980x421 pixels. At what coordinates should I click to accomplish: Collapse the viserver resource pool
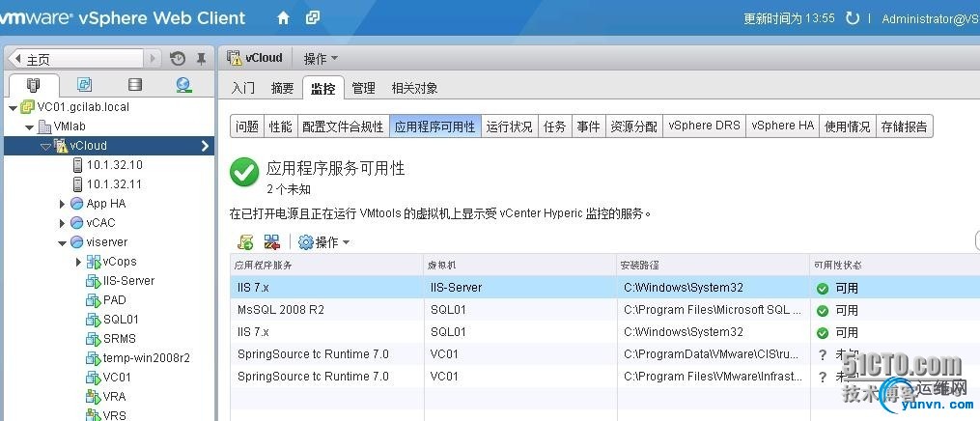point(62,242)
